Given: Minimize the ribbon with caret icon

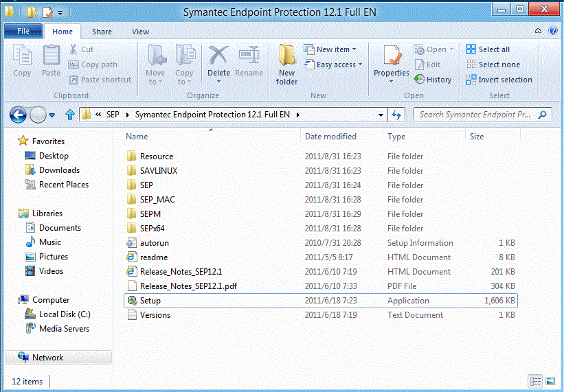Looking at the screenshot, I should [x=538, y=31].
